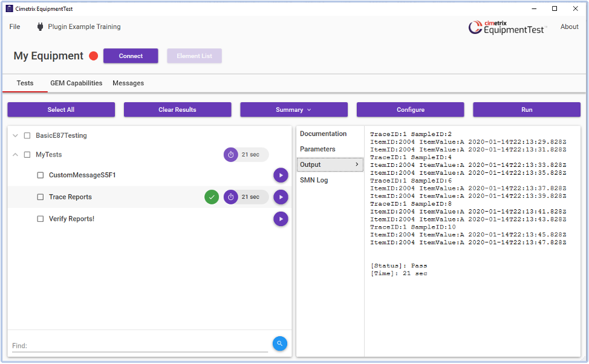This screenshot has height=364, width=589.
Task: Click the green pass checkmark on Trace Reports
Action: tap(212, 197)
